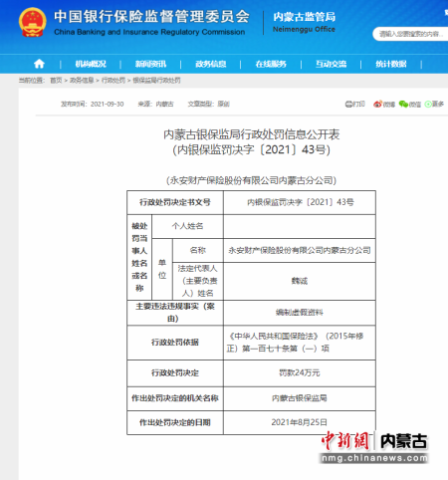The image size is (448, 480).
Task: Select the authority cell 内蒙古银保监局
Action: click(x=300, y=398)
